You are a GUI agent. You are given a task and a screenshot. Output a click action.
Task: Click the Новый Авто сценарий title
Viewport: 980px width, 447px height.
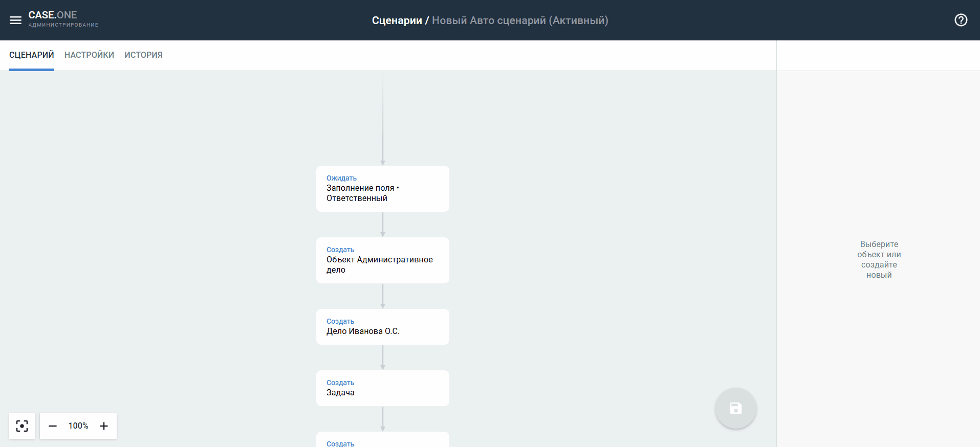pyautogui.click(x=520, y=20)
